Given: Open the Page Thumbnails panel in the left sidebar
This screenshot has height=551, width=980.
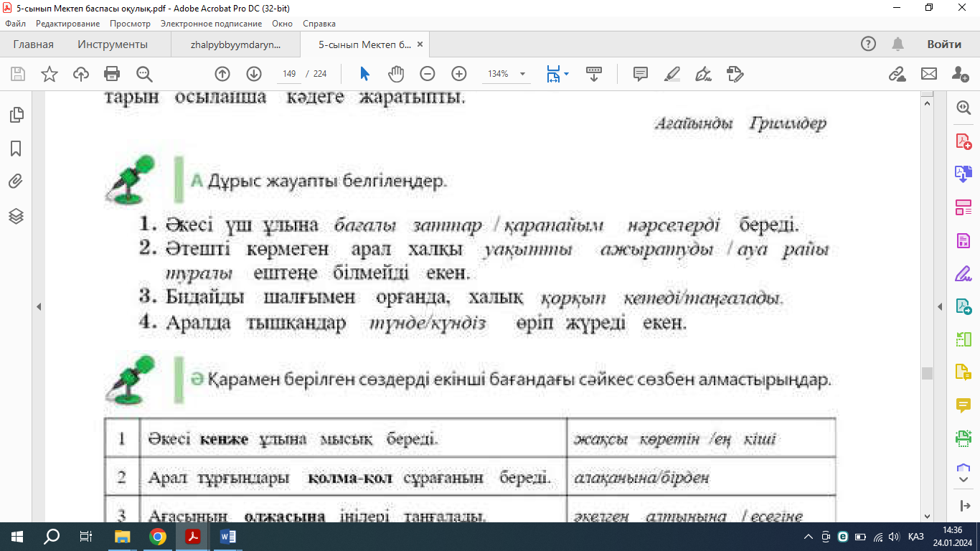Looking at the screenshot, I should tap(16, 115).
